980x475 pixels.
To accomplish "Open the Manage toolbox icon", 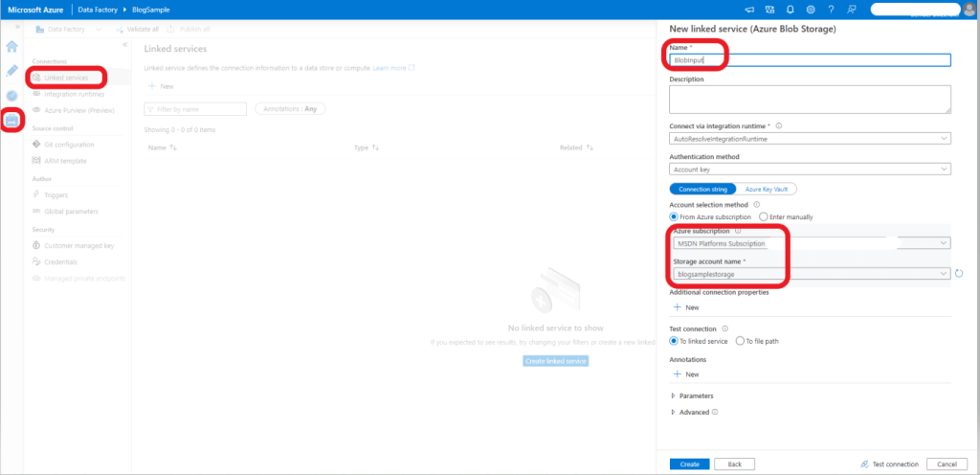I will [11, 120].
